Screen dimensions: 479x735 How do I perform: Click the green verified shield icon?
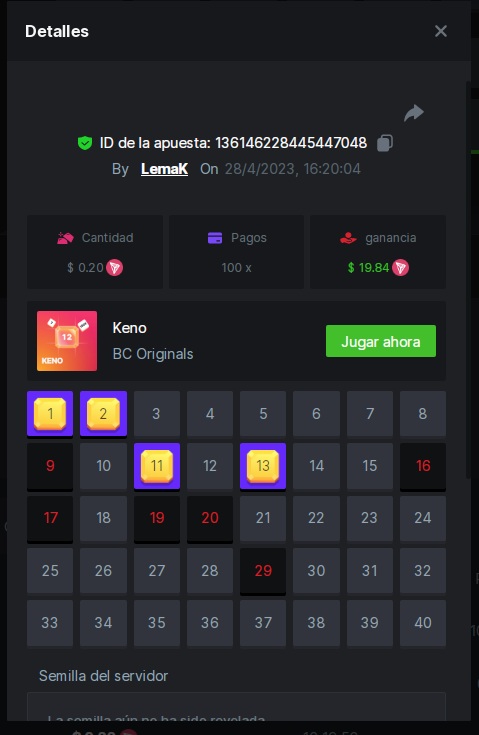pos(85,143)
